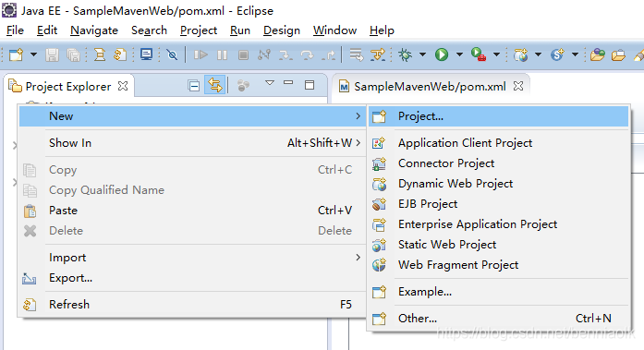Viewport: 644px width, 350px height.
Task: Choose Enterprise Application Project
Action: pos(499,224)
